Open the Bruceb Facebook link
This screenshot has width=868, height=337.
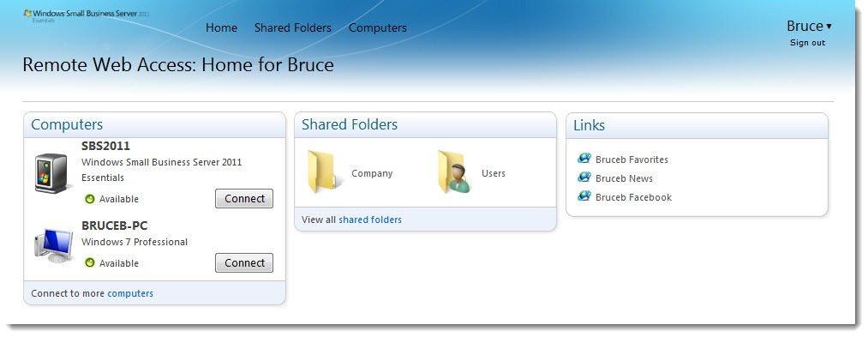(633, 197)
